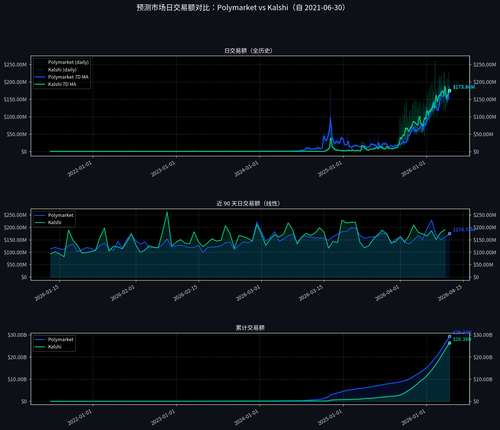Click the blue $174.74M end value label in 90-day chart
The width and height of the screenshot is (500, 430).
464,230
